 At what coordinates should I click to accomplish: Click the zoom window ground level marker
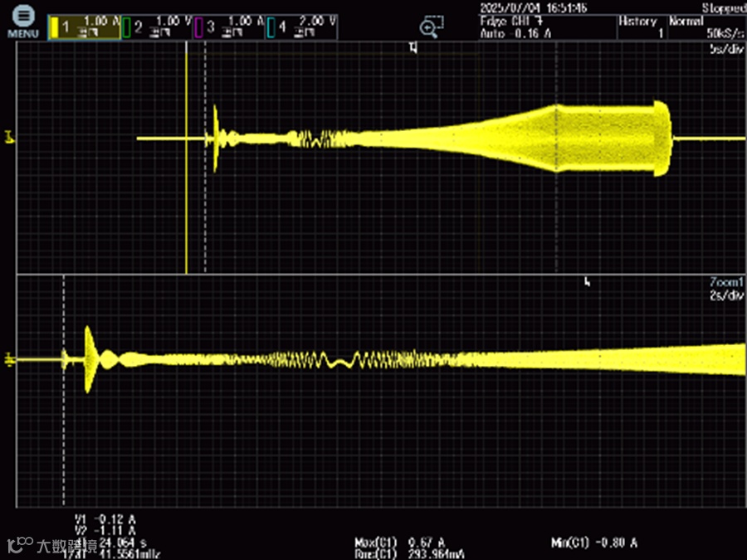pos(9,359)
